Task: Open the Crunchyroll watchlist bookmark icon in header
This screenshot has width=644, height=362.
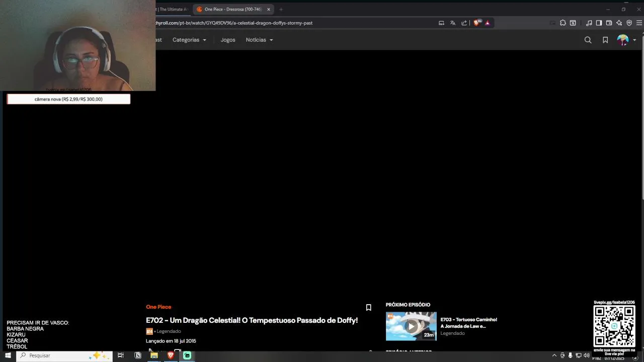Action: point(605,40)
